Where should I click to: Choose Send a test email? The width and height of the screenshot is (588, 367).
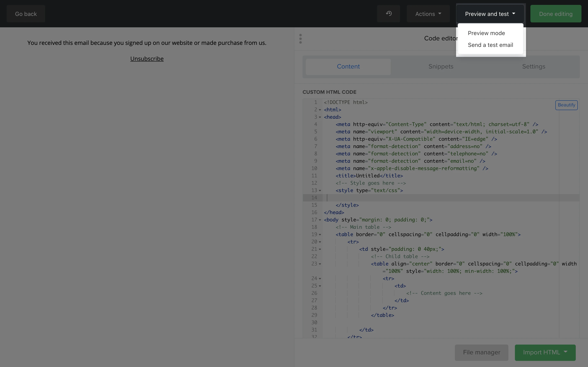(x=490, y=45)
